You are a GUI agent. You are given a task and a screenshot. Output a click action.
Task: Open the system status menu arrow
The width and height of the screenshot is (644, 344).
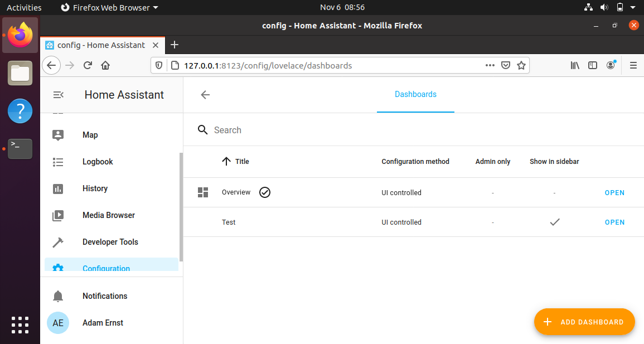pyautogui.click(x=633, y=7)
